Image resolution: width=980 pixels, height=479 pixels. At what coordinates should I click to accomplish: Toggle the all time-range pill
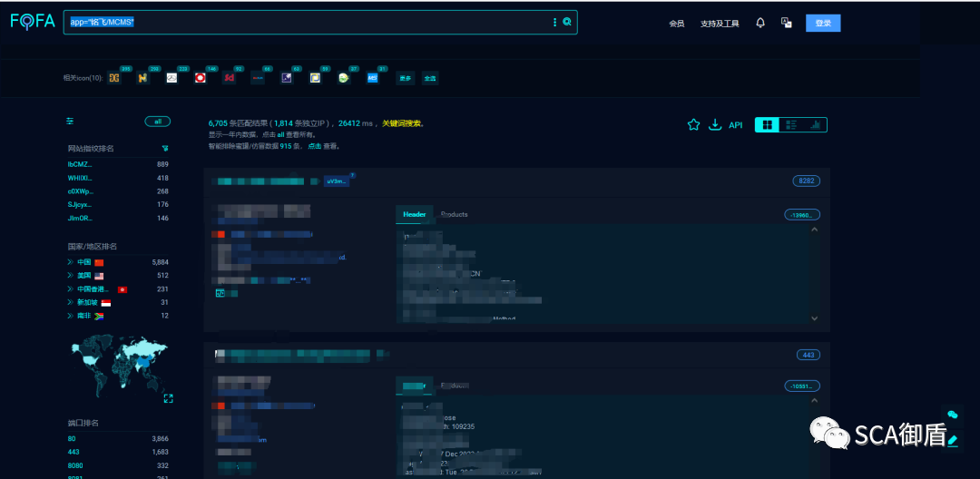[x=158, y=122]
